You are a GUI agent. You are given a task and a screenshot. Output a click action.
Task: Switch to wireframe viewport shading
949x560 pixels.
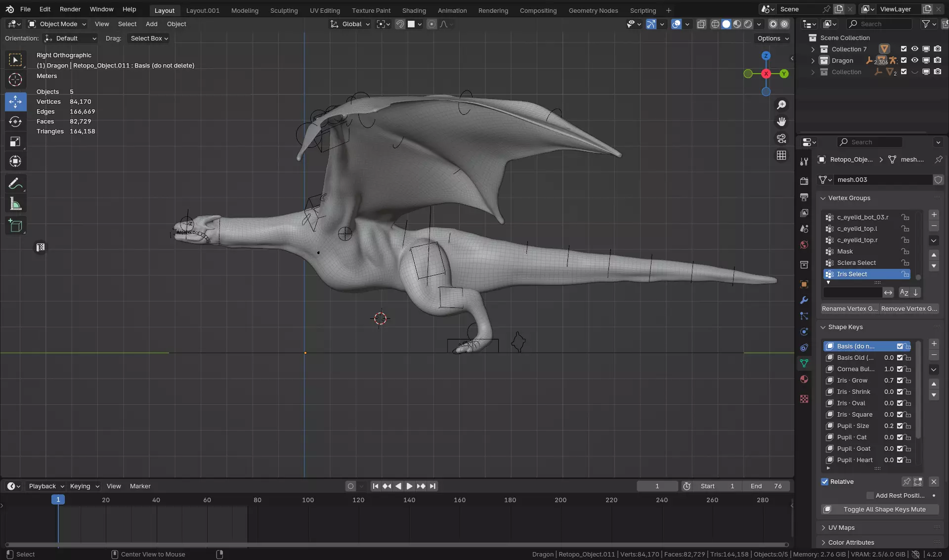coord(715,24)
